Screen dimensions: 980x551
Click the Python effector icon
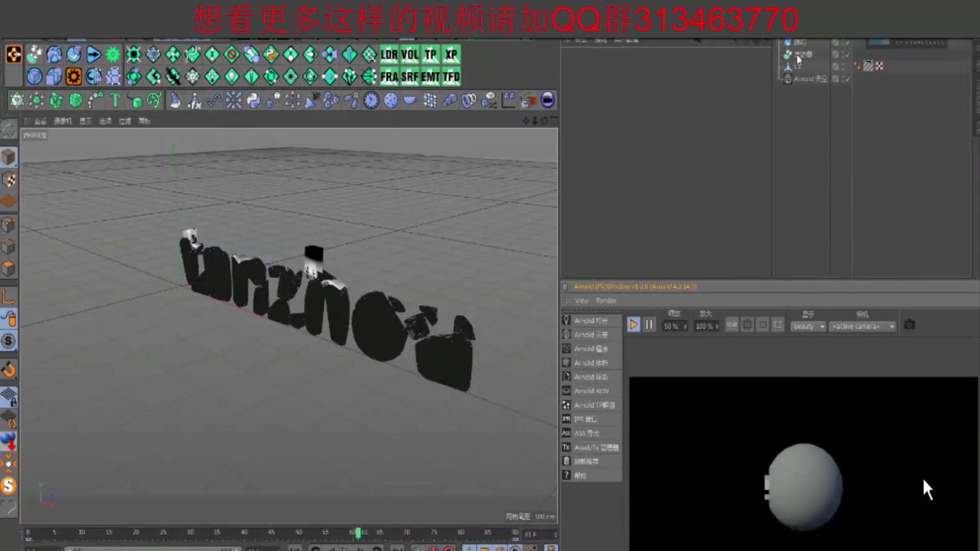[x=253, y=101]
